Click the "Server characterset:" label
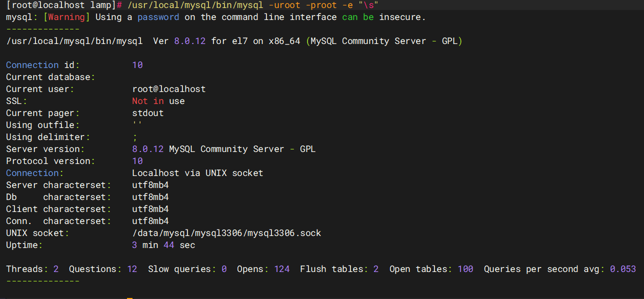Image resolution: width=644 pixels, height=299 pixels. pyautogui.click(x=58, y=185)
